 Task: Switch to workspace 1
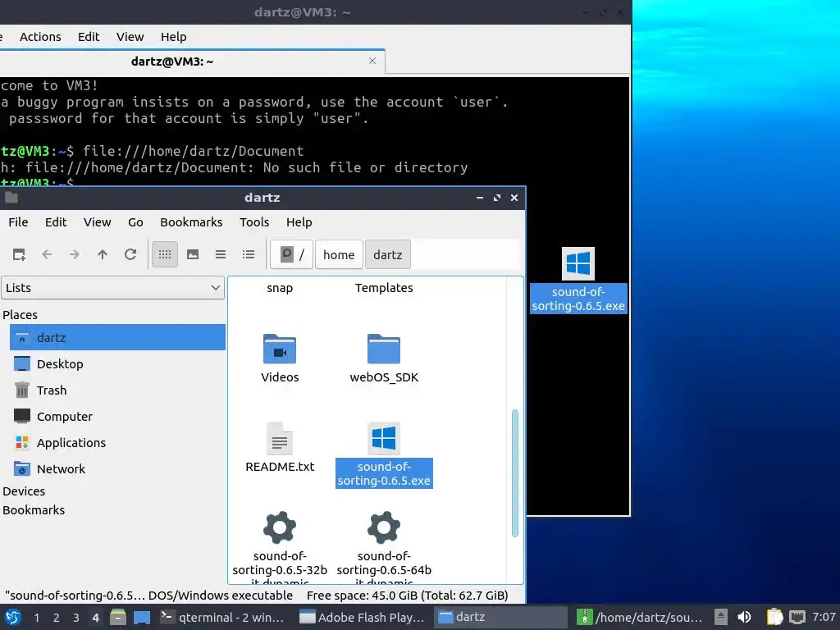36,618
